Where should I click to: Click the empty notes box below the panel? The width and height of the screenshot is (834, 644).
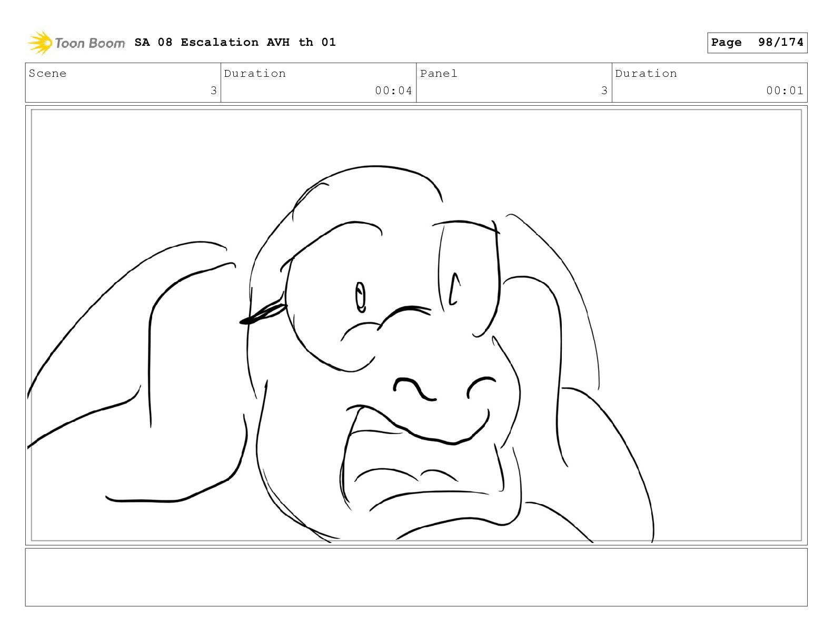[x=416, y=577]
